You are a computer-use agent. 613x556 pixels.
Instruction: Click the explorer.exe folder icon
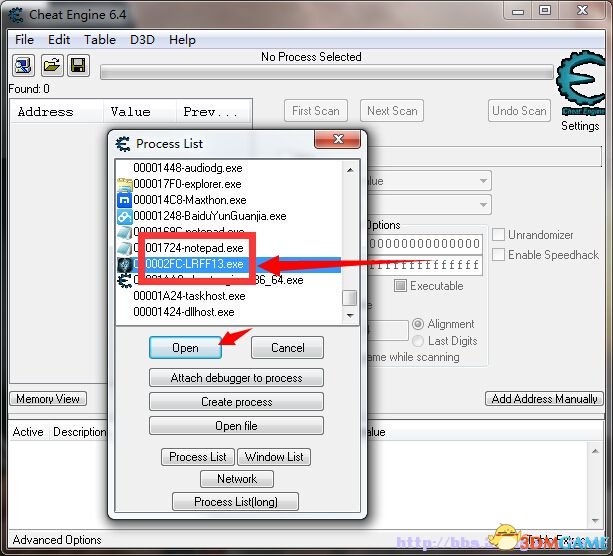pyautogui.click(x=125, y=184)
